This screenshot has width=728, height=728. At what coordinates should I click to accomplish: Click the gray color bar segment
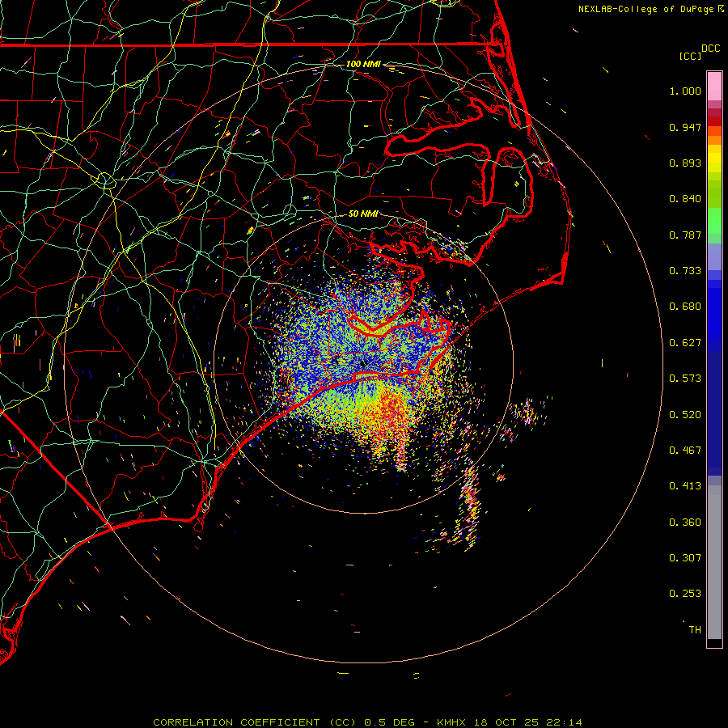714,562
